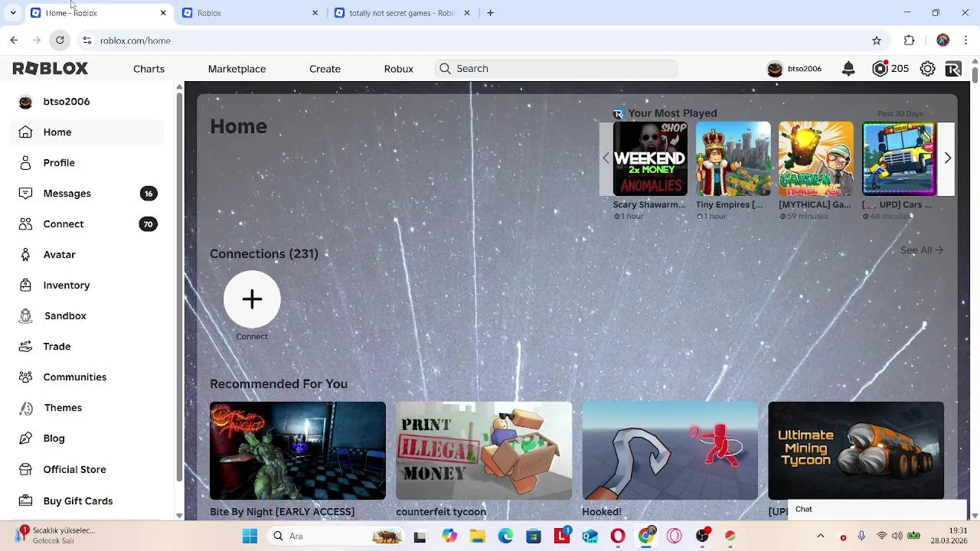Show previous Most Played games arrow

coord(606,158)
